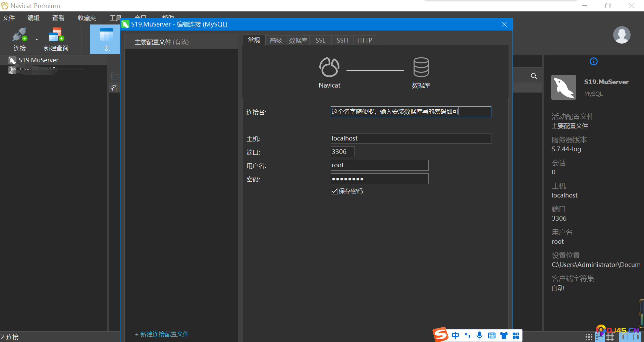Open the 查看 menu

click(58, 18)
